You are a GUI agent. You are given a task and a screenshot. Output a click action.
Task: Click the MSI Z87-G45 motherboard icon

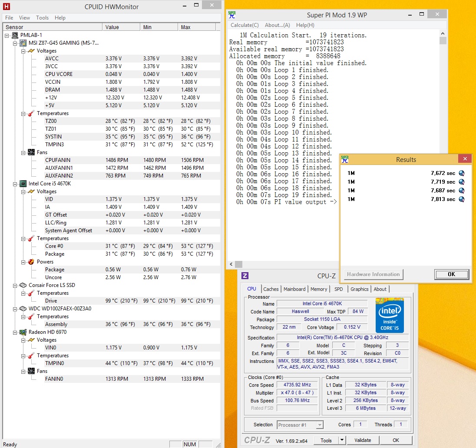[23, 43]
